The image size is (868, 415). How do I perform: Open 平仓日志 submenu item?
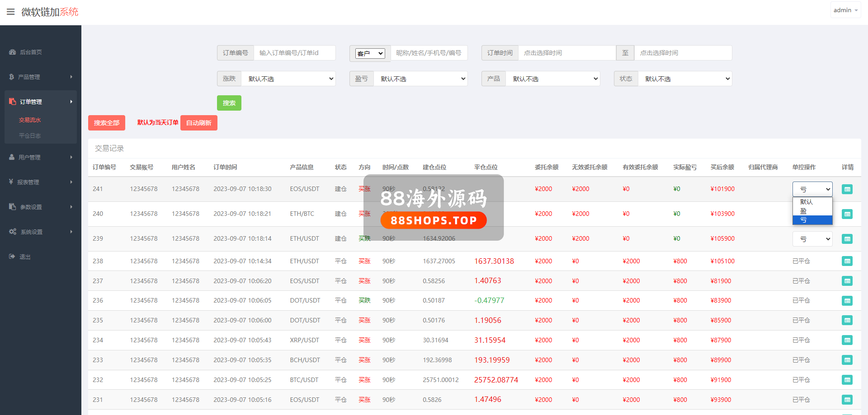point(30,135)
